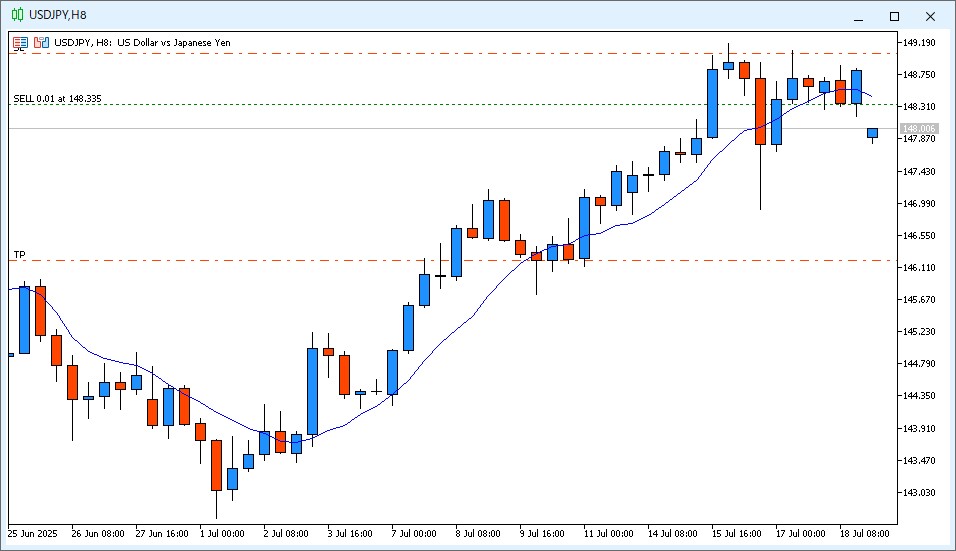Click the 1 Jul 00:00 time label
The image size is (956, 551).
coord(222,534)
